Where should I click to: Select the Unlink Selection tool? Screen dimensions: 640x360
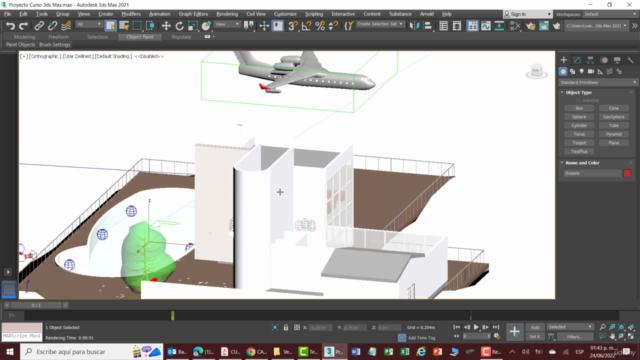point(52,26)
